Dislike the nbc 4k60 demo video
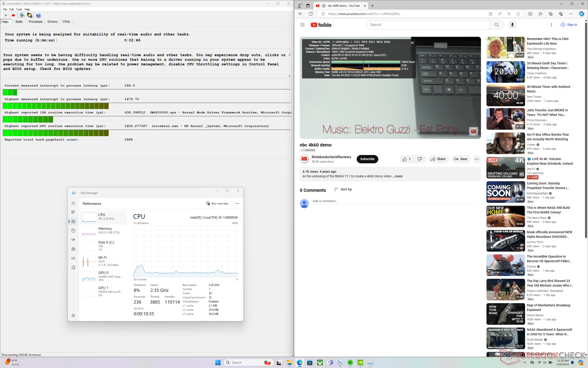The image size is (588, 368). [420, 159]
